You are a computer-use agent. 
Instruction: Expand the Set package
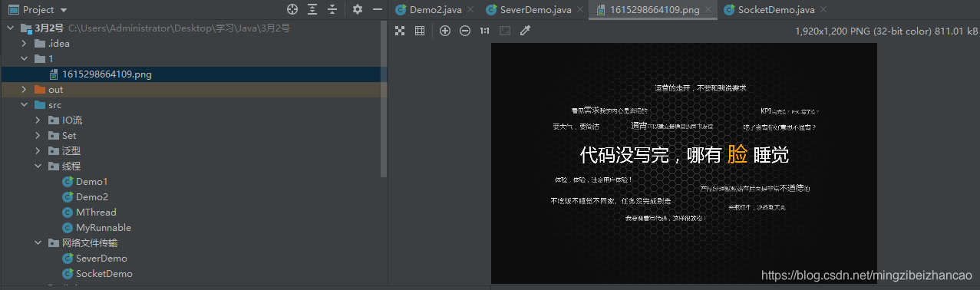pos(38,135)
